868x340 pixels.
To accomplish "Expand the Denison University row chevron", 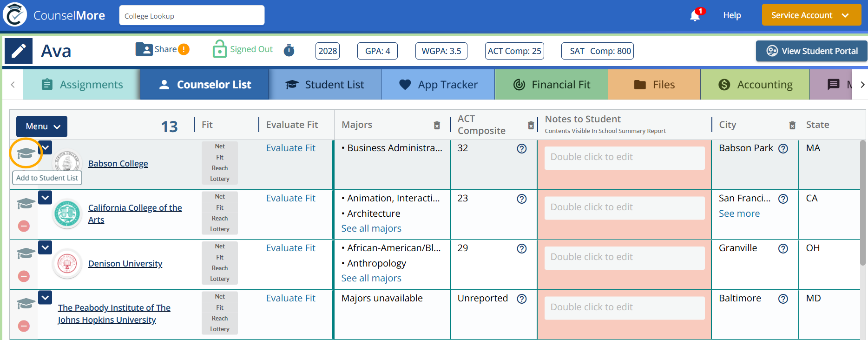I will click(45, 247).
